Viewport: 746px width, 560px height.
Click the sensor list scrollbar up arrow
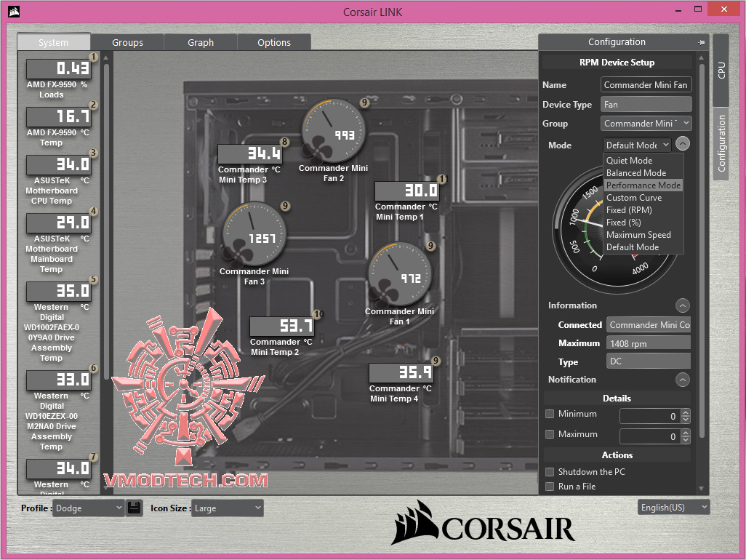(x=105, y=58)
